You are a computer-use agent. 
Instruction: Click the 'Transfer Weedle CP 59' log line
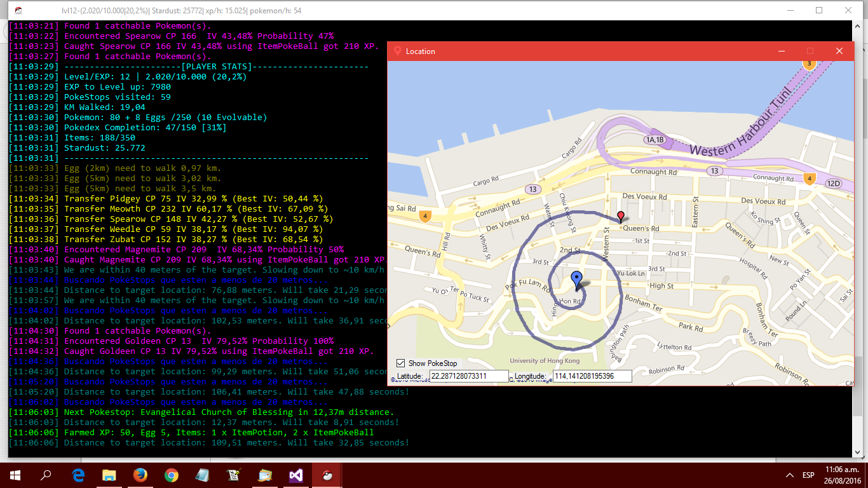click(166, 229)
